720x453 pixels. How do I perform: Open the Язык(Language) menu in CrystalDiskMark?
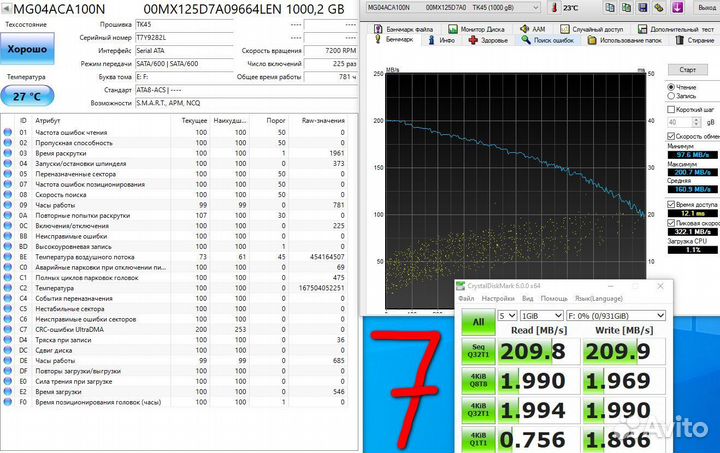point(599,298)
